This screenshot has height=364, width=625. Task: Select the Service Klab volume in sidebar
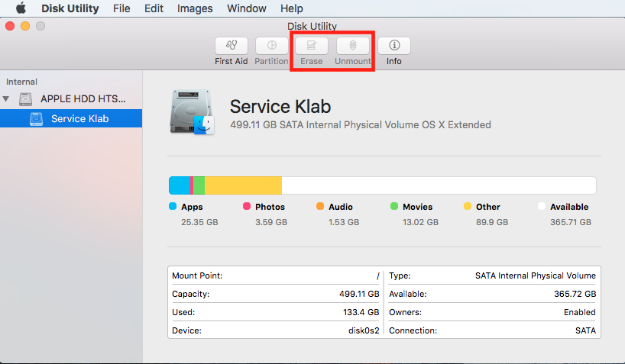[79, 118]
